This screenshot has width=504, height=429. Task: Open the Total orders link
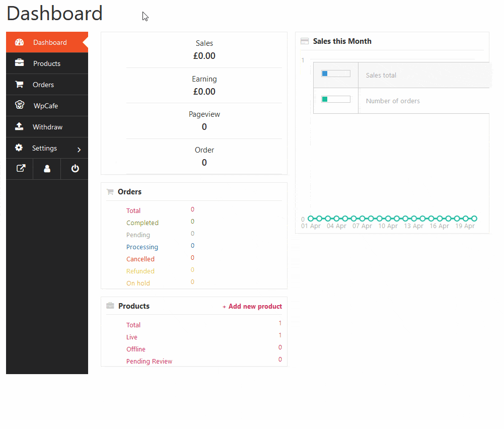click(133, 210)
